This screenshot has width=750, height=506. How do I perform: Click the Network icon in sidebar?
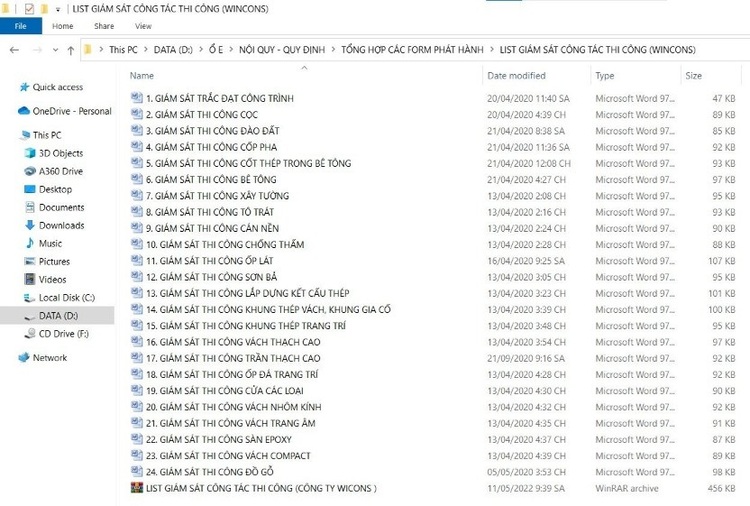click(24, 358)
